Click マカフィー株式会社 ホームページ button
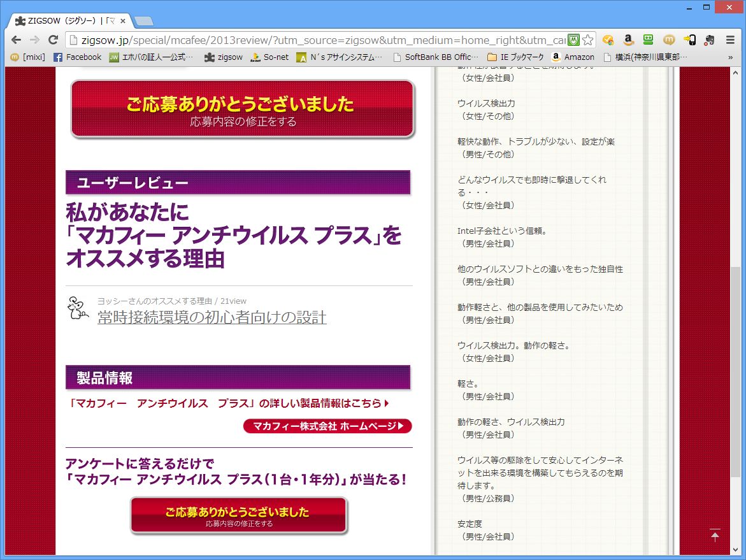 click(x=327, y=426)
